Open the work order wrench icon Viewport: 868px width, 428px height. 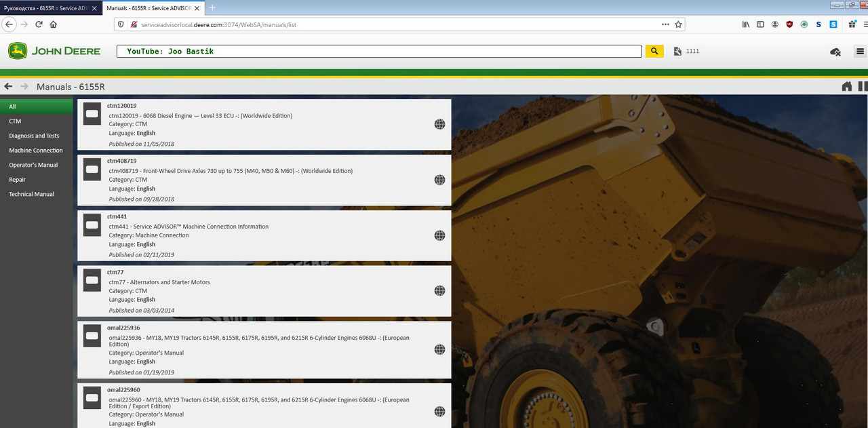click(x=677, y=52)
